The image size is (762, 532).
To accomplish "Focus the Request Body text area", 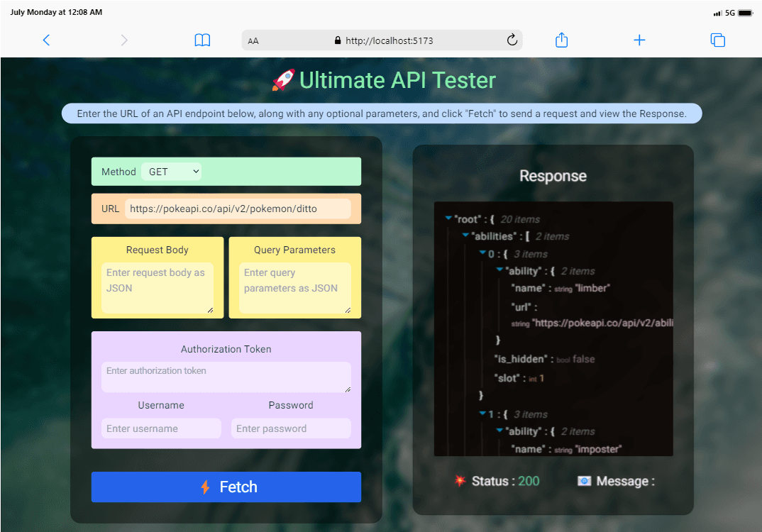I will point(158,288).
